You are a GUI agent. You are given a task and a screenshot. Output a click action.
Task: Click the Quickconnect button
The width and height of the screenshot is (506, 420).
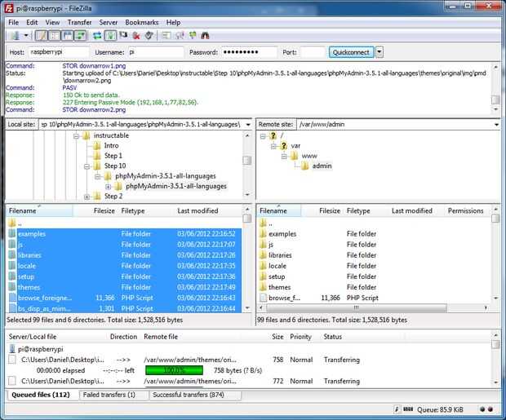(x=351, y=52)
